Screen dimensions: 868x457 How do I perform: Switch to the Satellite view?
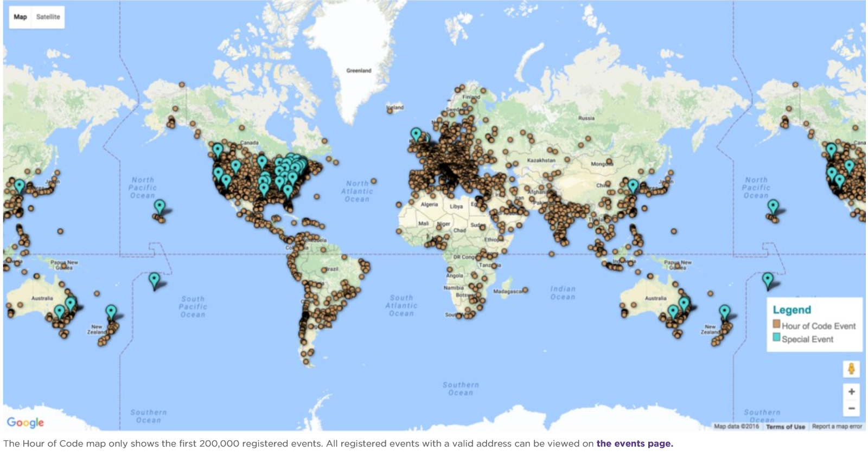(x=48, y=17)
